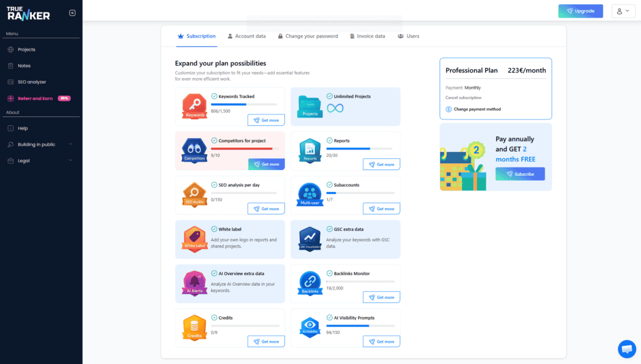Click the Backlinks monitor badge icon
This screenshot has width=641, height=364.
[310, 283]
